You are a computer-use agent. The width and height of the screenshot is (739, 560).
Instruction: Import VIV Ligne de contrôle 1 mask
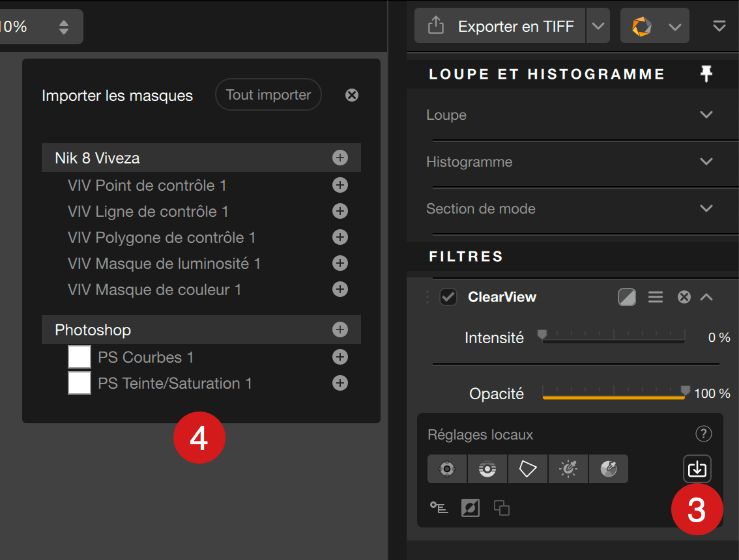(x=340, y=211)
